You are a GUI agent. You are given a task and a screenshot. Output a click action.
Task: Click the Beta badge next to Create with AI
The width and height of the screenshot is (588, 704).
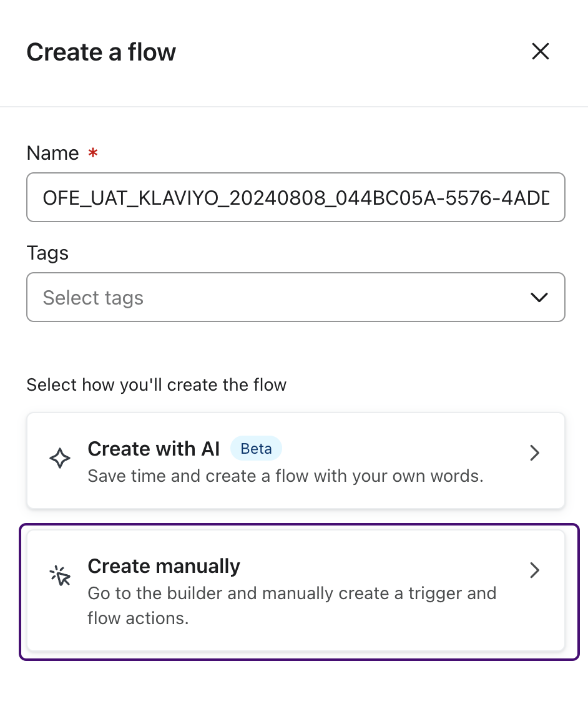pyautogui.click(x=256, y=448)
